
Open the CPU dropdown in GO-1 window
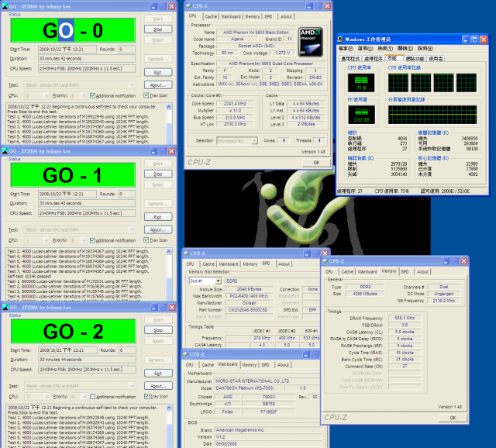(x=46, y=240)
